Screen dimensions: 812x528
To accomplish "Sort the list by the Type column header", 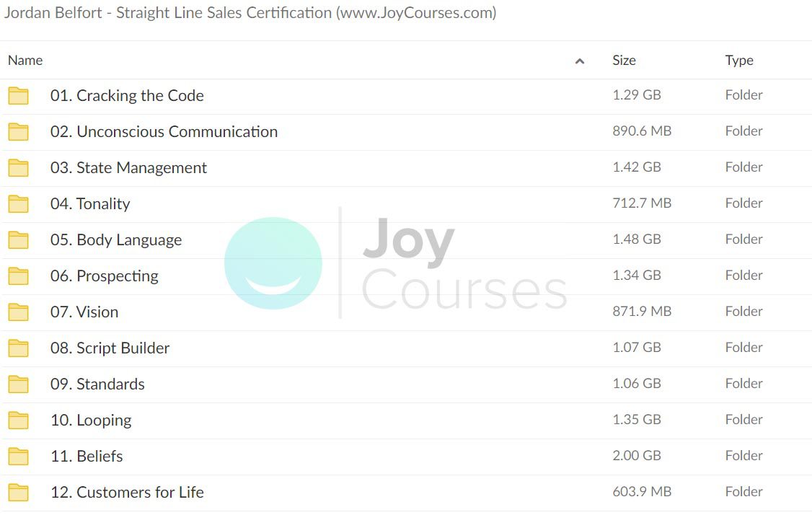I will tap(739, 61).
